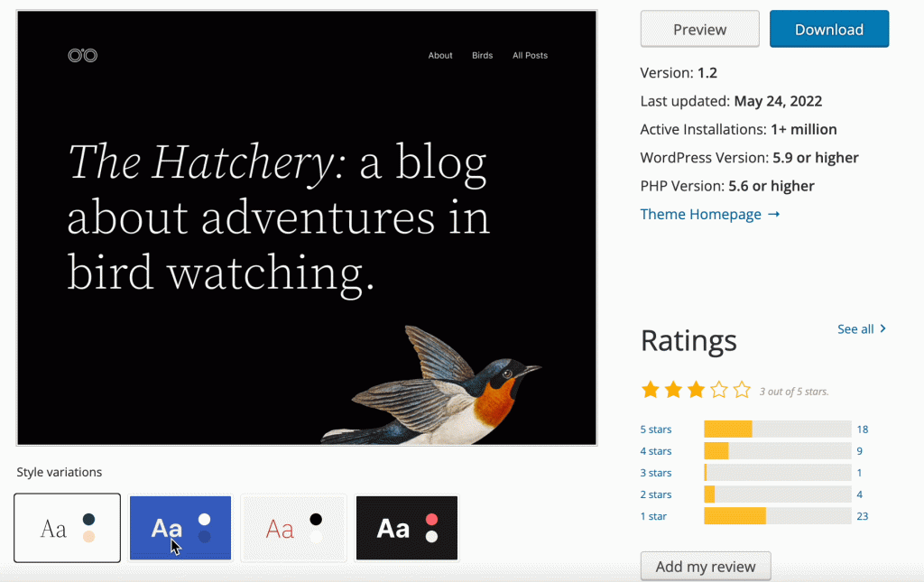Select the black style variation
The image size is (924, 582).
click(x=407, y=528)
